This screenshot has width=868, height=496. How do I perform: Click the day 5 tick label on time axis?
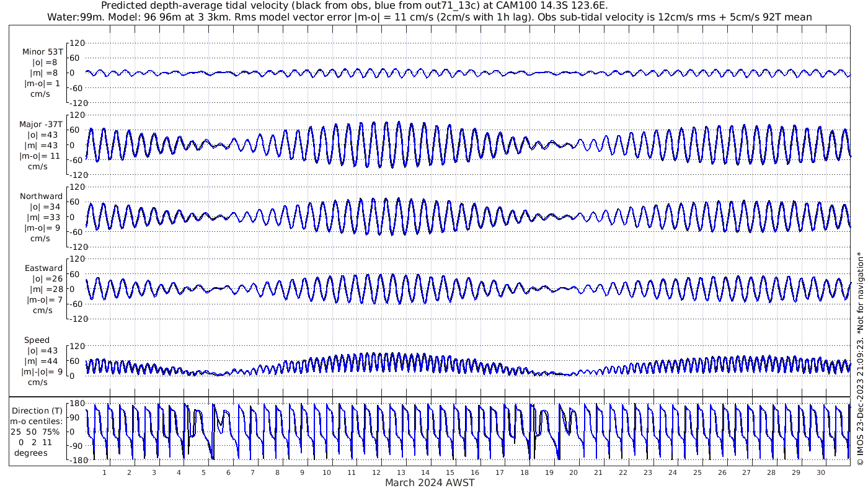click(203, 472)
